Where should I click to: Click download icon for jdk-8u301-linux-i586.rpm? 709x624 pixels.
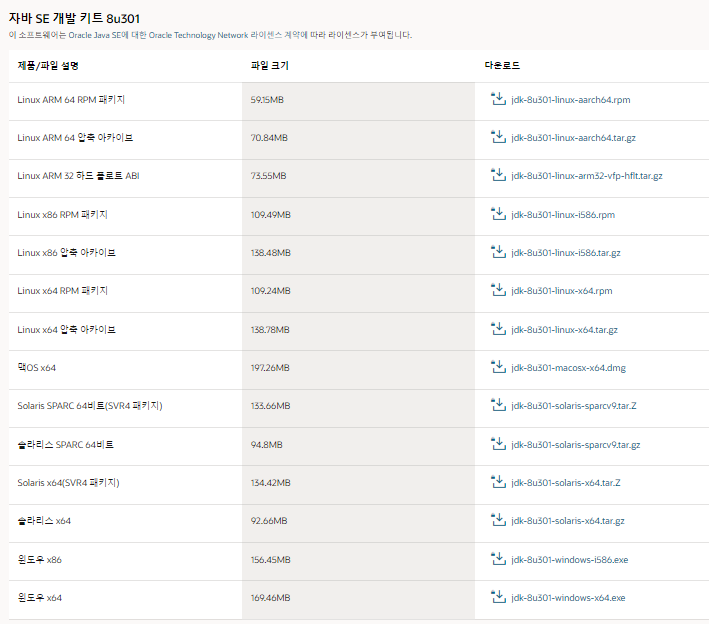[x=498, y=214]
